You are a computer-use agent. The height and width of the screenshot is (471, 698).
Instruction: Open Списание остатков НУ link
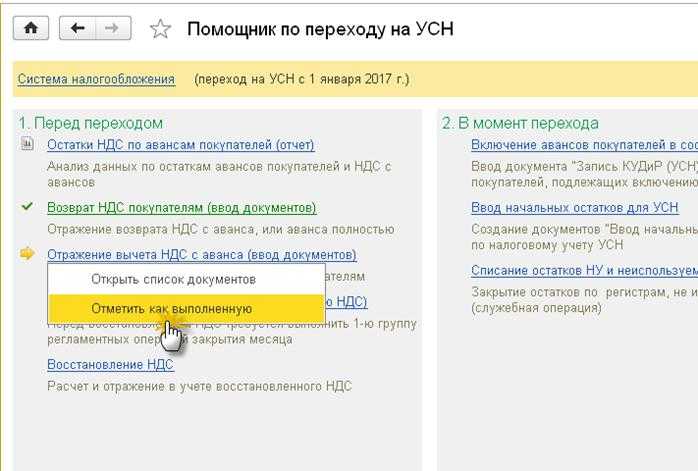coord(584,270)
